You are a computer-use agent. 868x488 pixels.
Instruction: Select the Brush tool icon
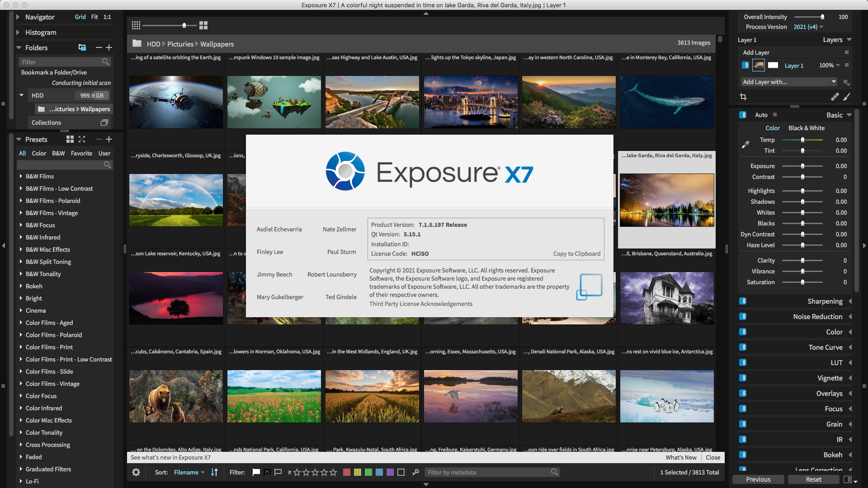point(847,97)
